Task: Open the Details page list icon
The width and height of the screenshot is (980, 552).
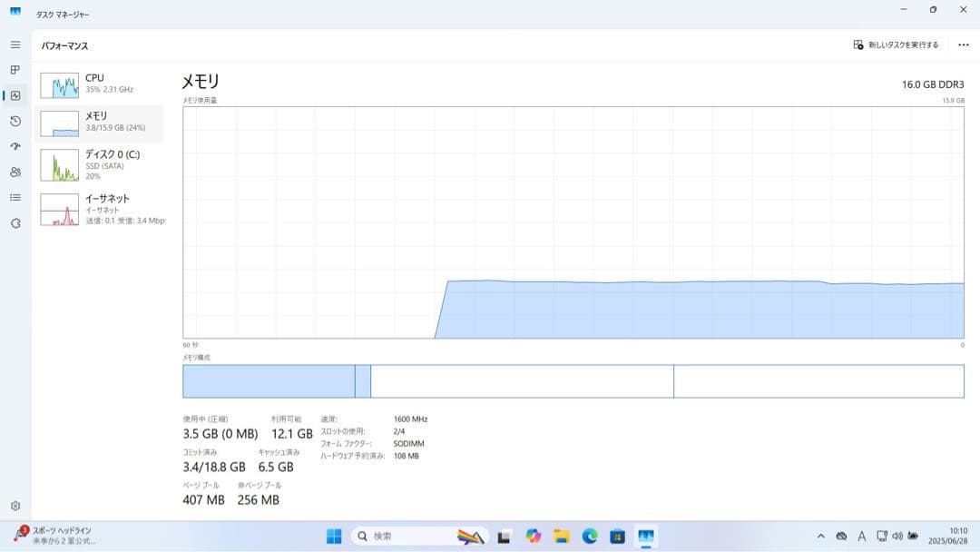Action: tap(15, 198)
